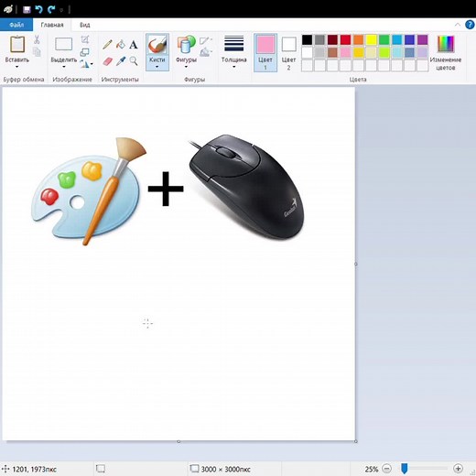Viewport: 476px width, 476px height.
Task: Pick the red color swatch
Action: [345, 39]
